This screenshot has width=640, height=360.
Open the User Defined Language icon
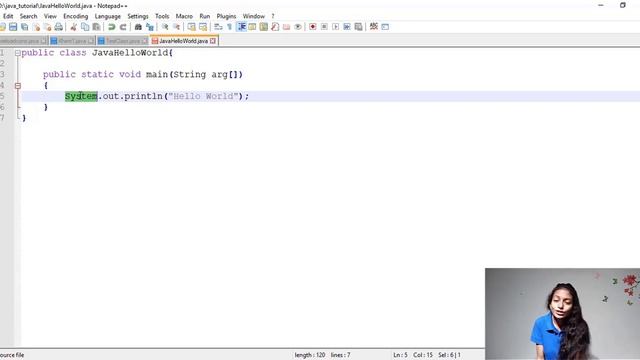[x=252, y=27]
